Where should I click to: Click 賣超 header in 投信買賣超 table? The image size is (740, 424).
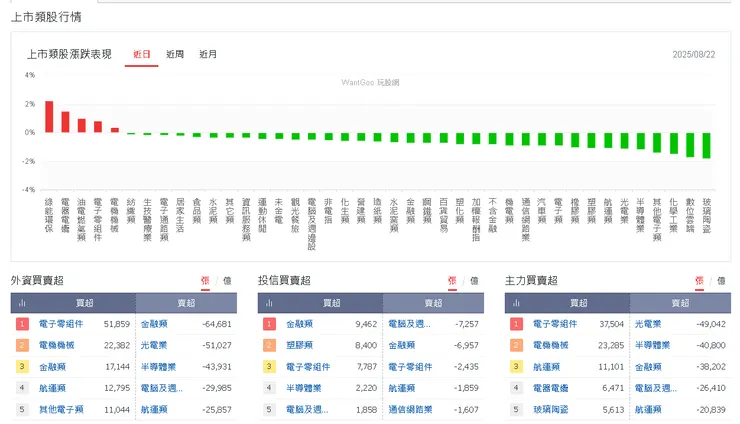(433, 303)
